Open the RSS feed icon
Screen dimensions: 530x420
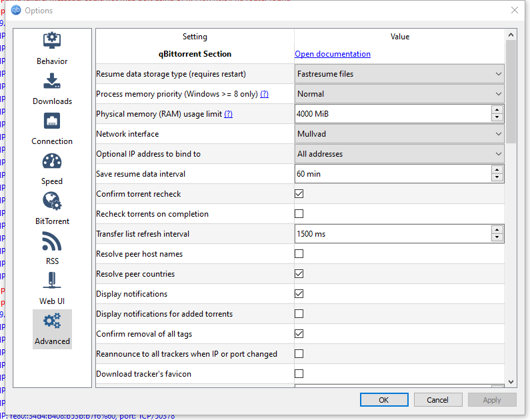[x=52, y=241]
